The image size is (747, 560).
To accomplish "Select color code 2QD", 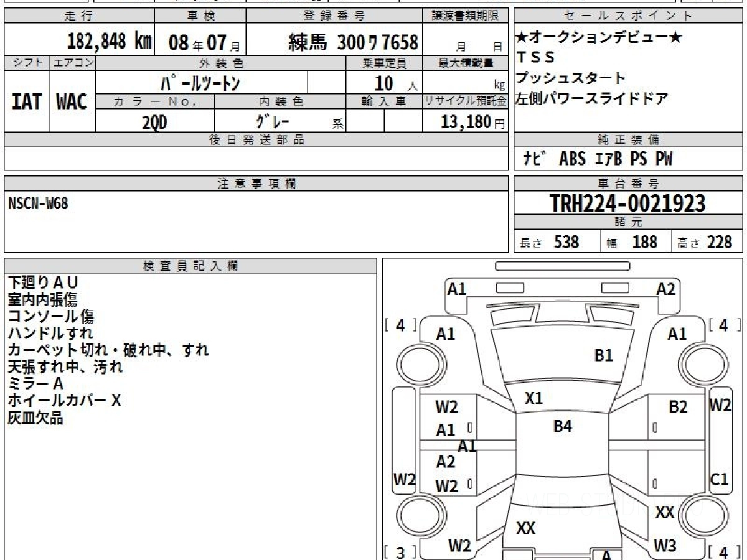I will (155, 122).
